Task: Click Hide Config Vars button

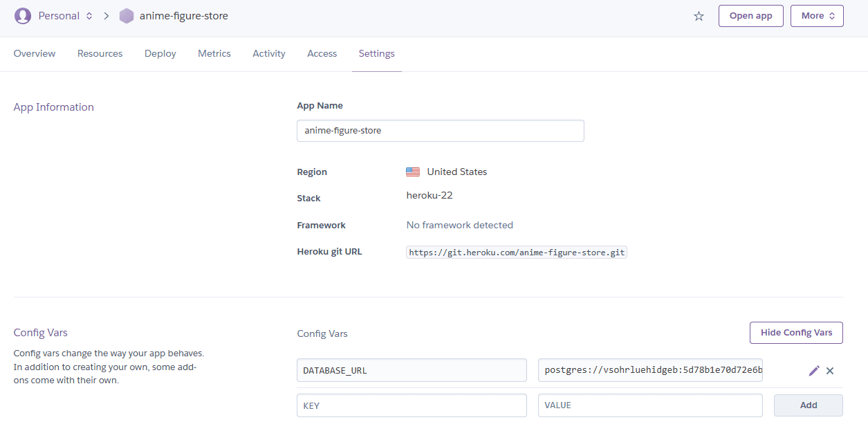Action: pyautogui.click(x=796, y=333)
